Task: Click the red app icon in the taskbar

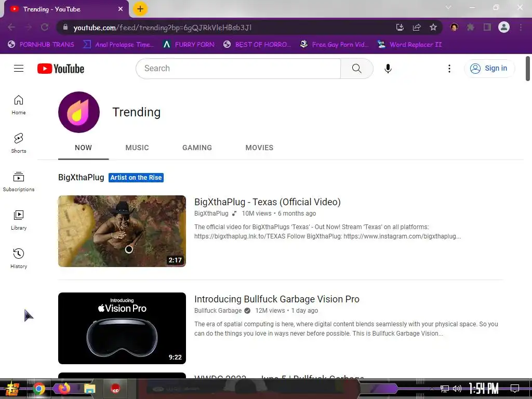Action: pyautogui.click(x=115, y=389)
